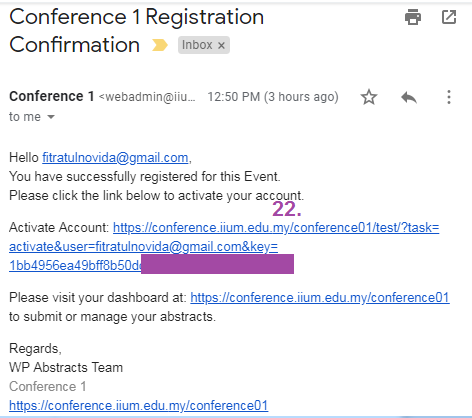The image size is (472, 418).
Task: Open the three-dot More options menu
Action: pyautogui.click(x=449, y=97)
